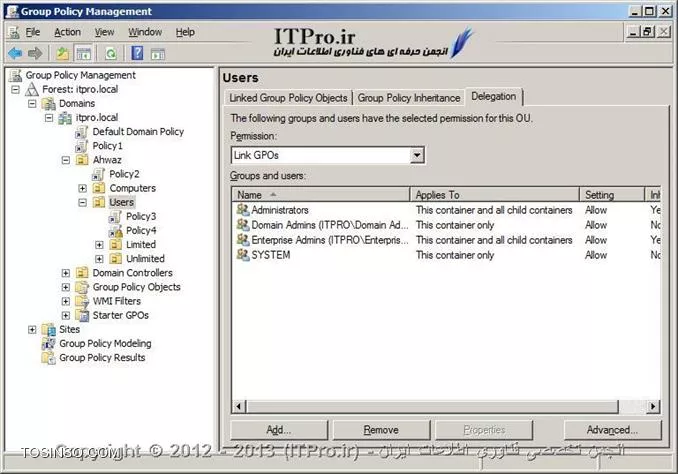The width and height of the screenshot is (678, 474).
Task: Sort by the Setting column header
Action: coord(612,195)
